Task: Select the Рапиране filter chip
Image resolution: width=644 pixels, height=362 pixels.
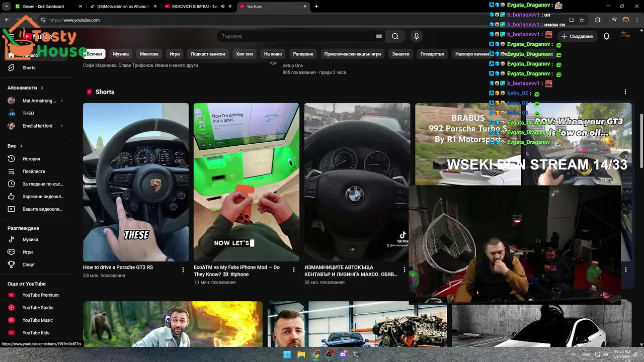Action: click(x=303, y=54)
